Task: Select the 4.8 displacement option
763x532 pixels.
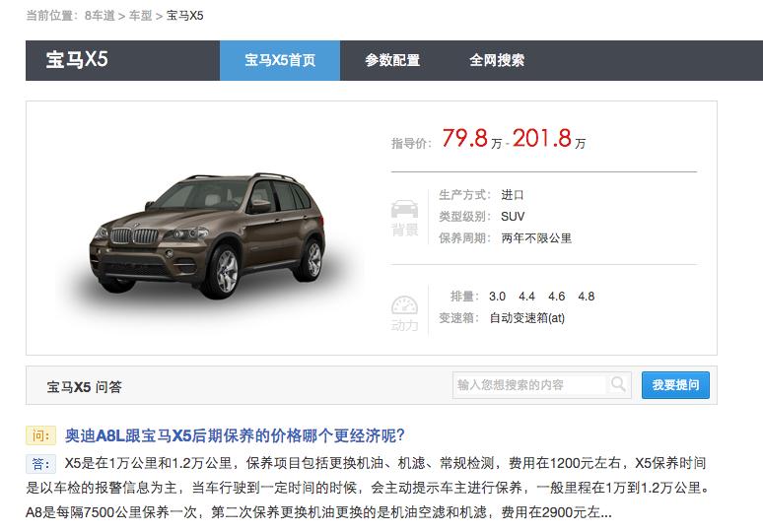Action: coord(586,297)
